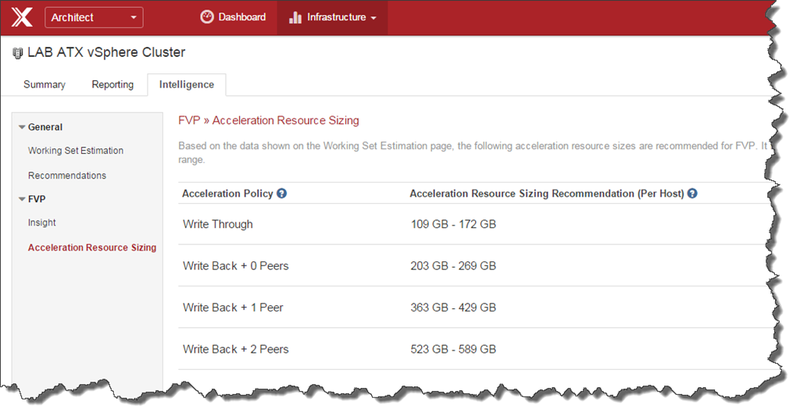Click the 203 GB - 269 GB value

[454, 266]
